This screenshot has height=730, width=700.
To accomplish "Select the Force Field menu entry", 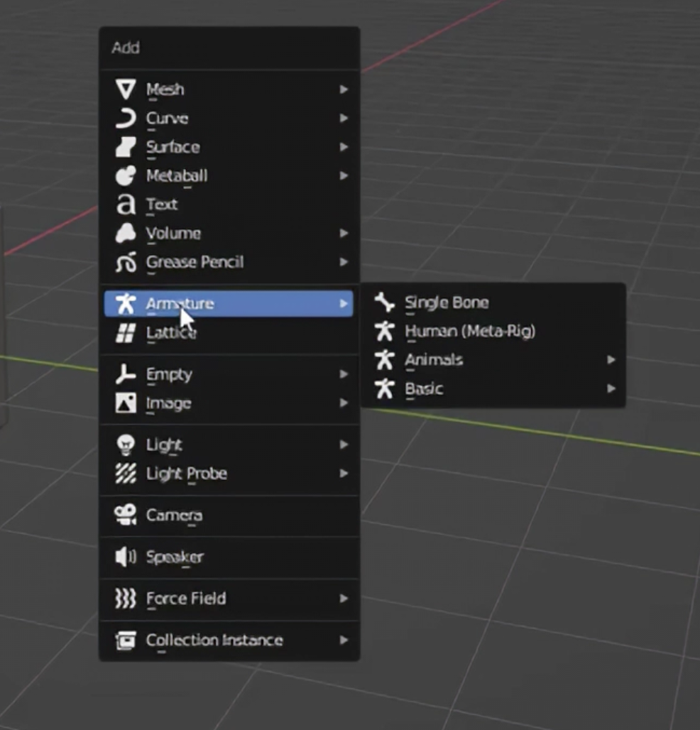I will pos(229,598).
